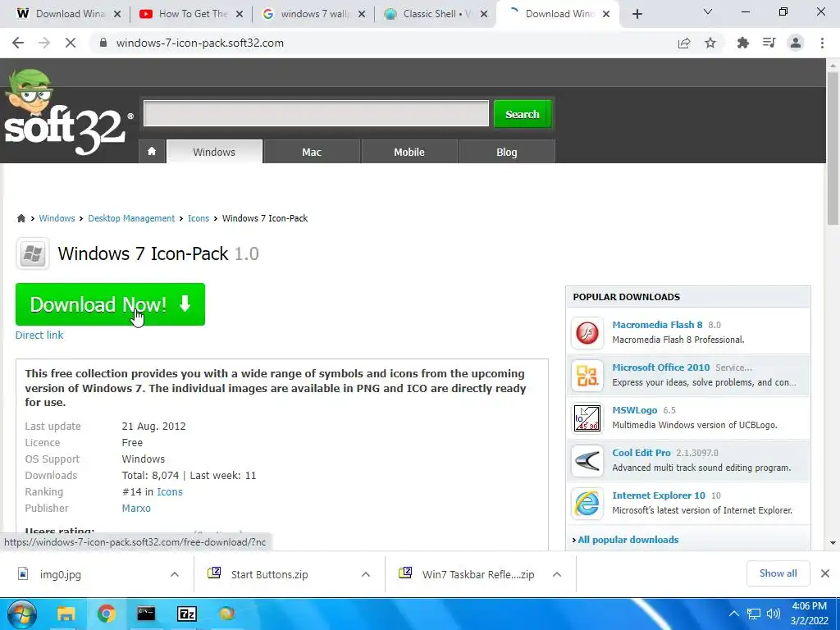840x630 pixels.
Task: Open File Explorer from the taskbar
Action: point(66,614)
